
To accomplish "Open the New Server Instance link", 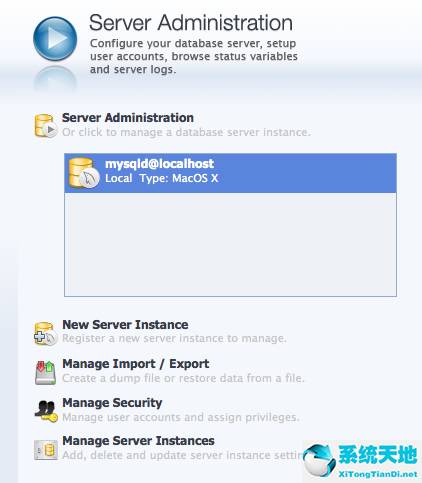I will [125, 325].
